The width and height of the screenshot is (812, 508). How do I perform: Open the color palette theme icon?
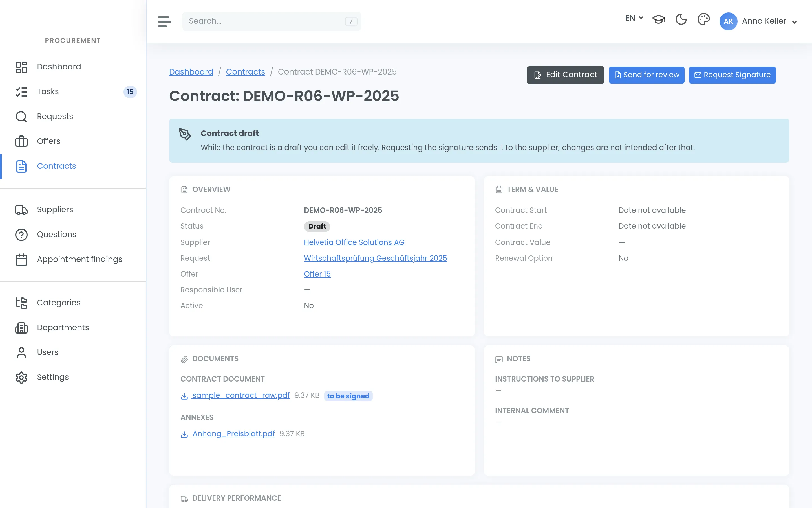pos(703,19)
